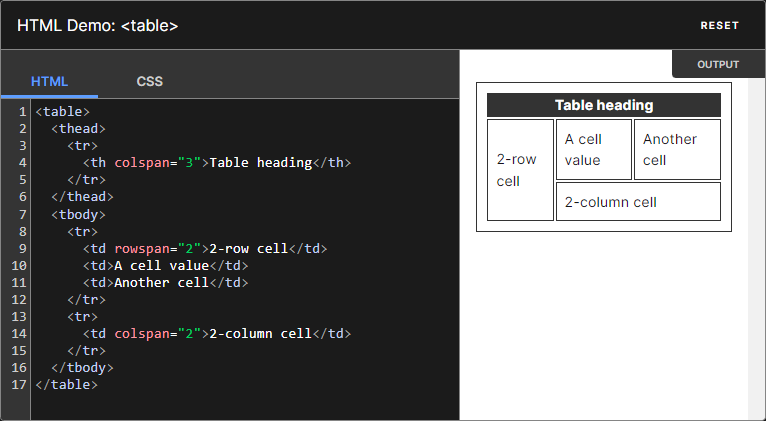Click the <tbody> opening tag in code

[x=78, y=214]
